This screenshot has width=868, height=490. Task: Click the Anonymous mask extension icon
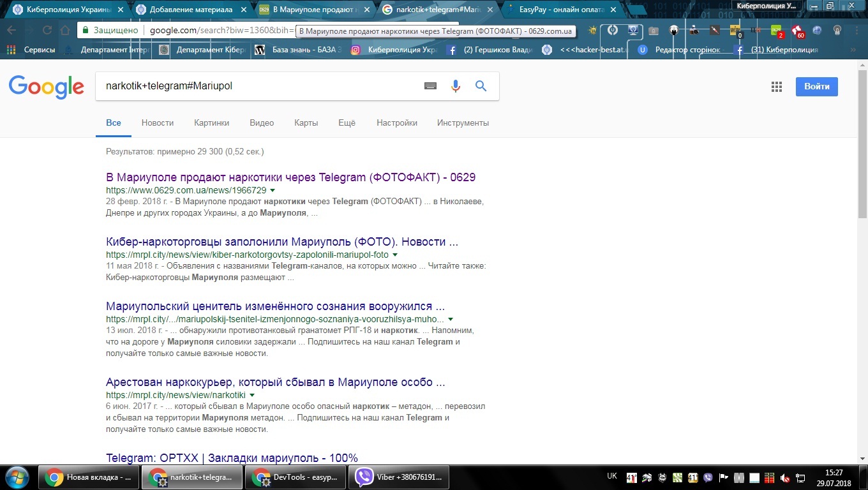pos(673,30)
